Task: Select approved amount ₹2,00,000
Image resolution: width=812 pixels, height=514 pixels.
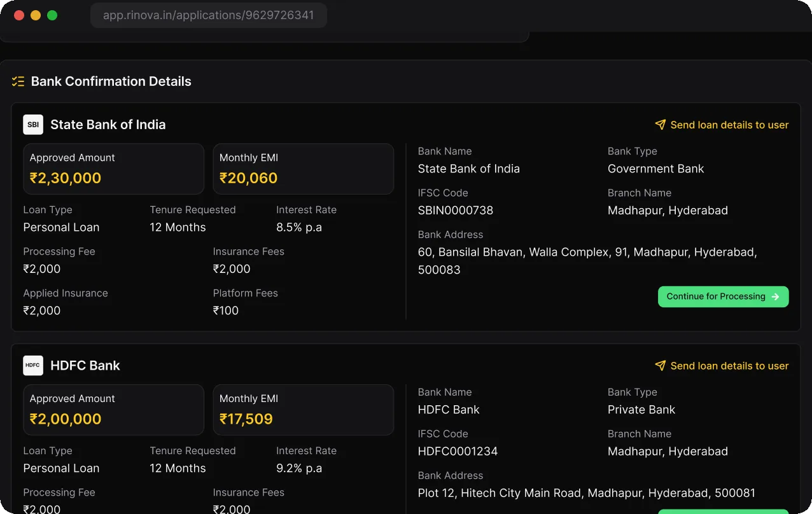Action: (66, 419)
